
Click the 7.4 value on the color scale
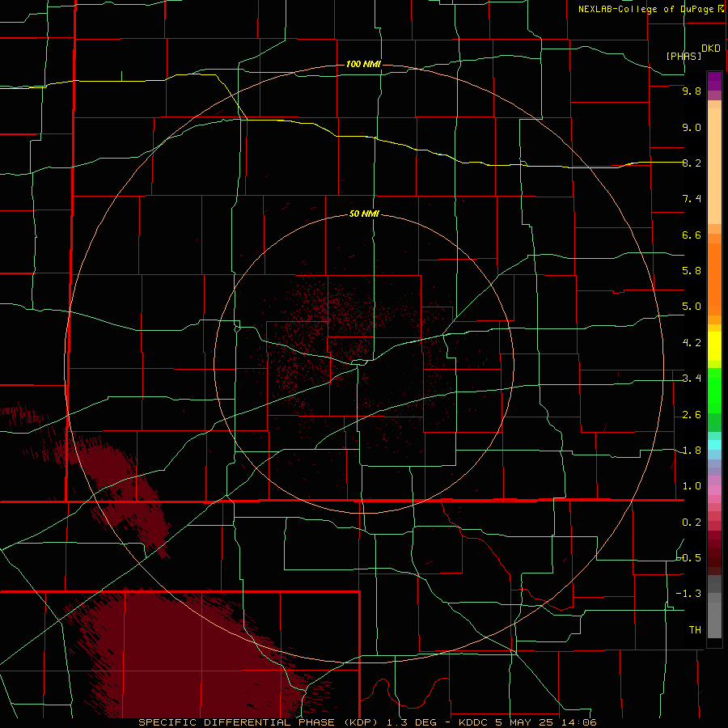pos(692,199)
